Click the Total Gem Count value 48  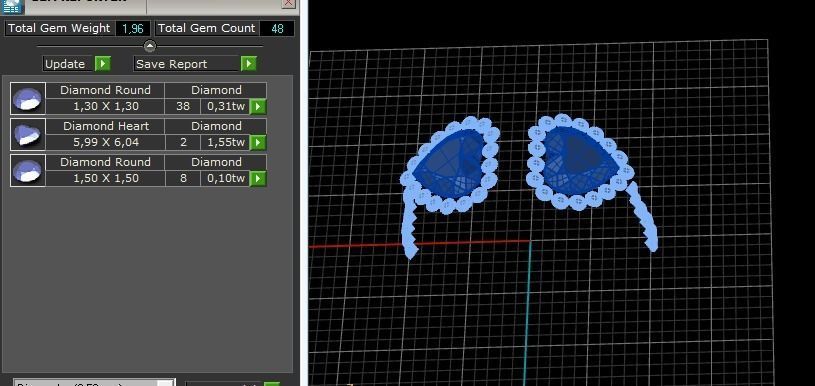click(x=277, y=29)
